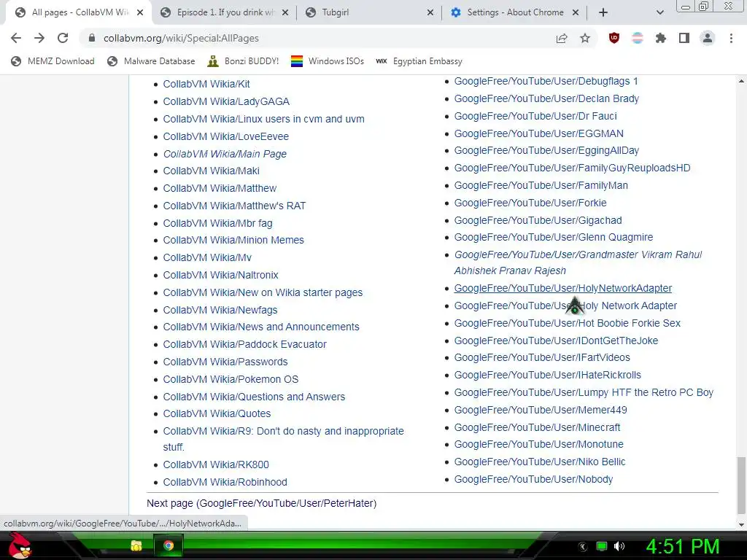Open GoogleFree/YouTube/User/Gigachad link
The image size is (747, 560).
(x=538, y=220)
